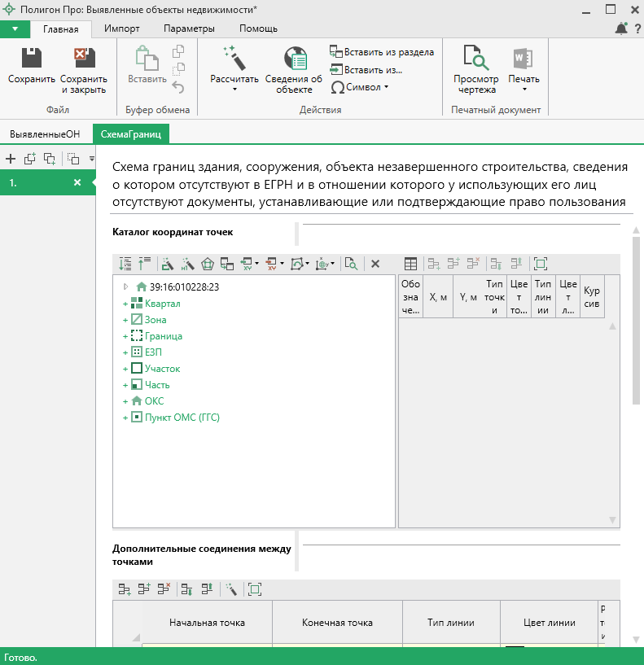644x665 pixels.
Task: Expand the Квартал tree item
Action: 125,304
